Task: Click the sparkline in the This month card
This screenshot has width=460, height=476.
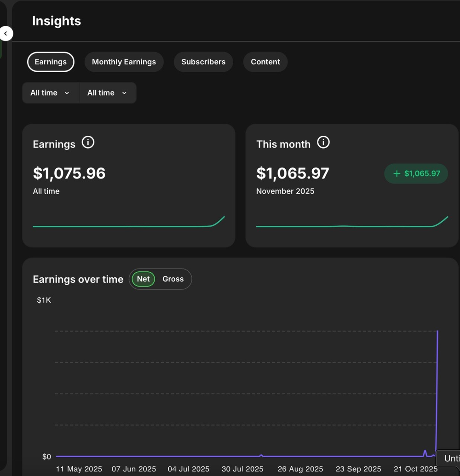Action: tap(352, 226)
